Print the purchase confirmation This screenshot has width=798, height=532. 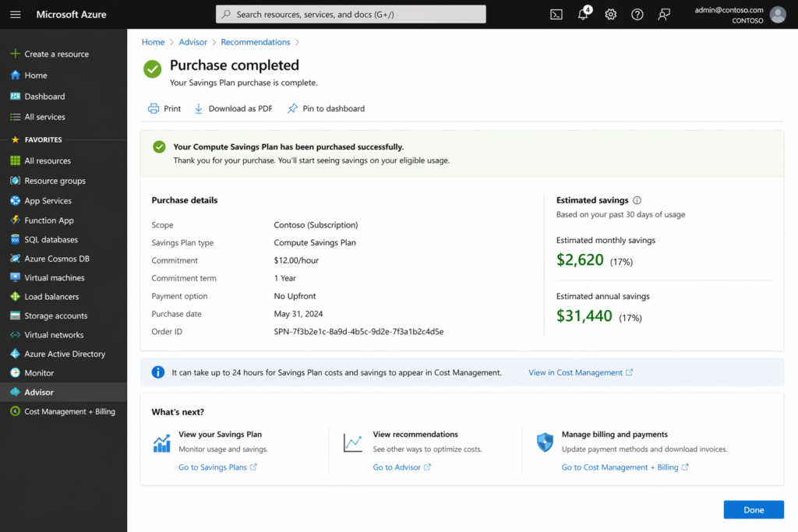164,108
